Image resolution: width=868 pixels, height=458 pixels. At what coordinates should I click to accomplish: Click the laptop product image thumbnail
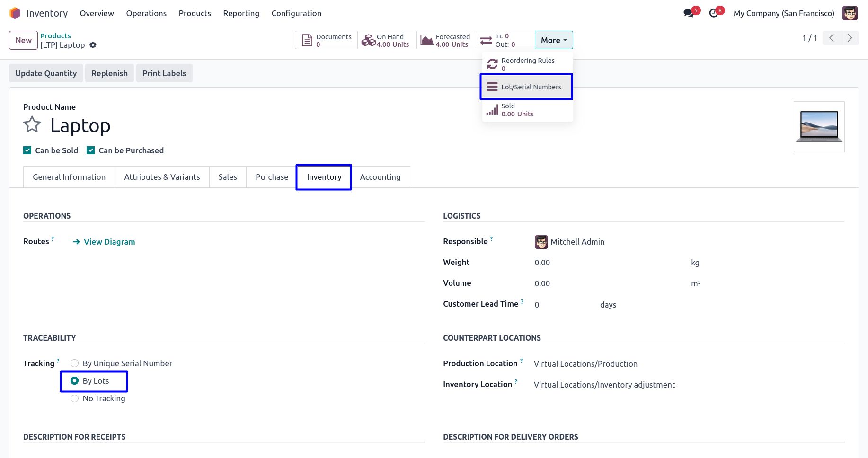point(819,127)
